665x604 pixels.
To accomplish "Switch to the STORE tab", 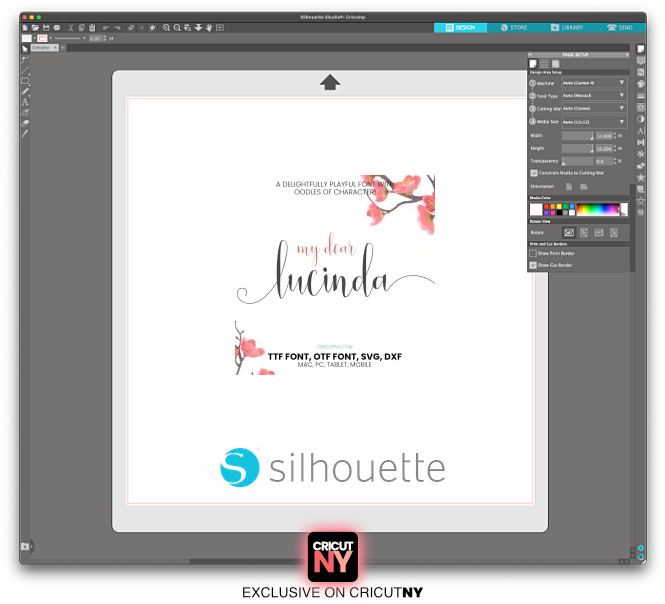I will click(514, 28).
